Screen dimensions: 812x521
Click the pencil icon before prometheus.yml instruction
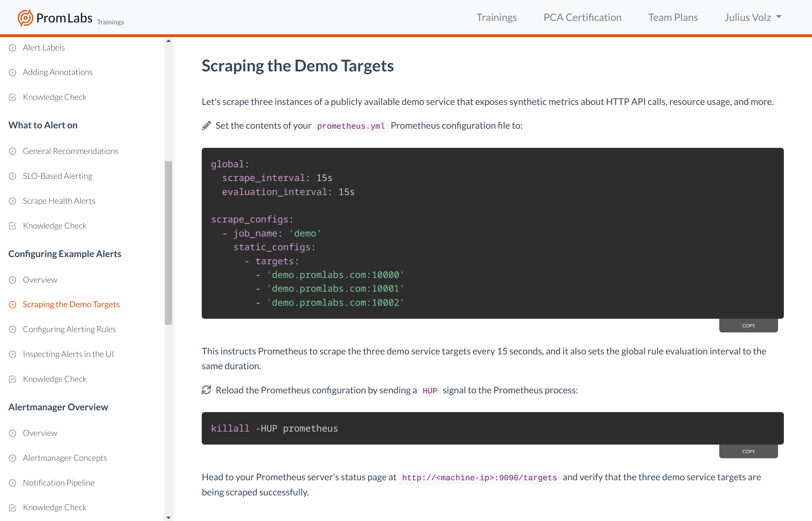click(206, 125)
